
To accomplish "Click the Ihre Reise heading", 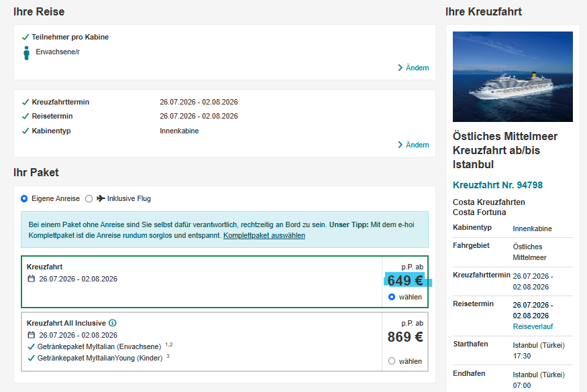I will pos(39,11).
